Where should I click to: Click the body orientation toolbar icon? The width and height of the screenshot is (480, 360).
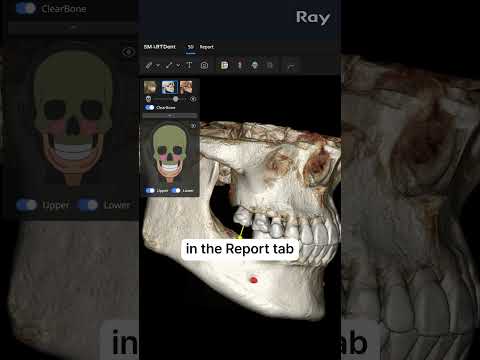tap(240, 65)
